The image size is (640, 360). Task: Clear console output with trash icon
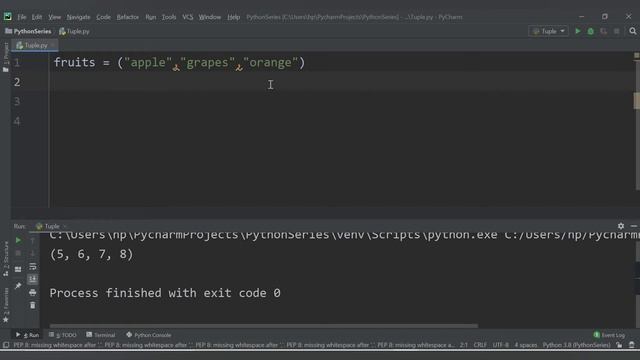pos(33,305)
